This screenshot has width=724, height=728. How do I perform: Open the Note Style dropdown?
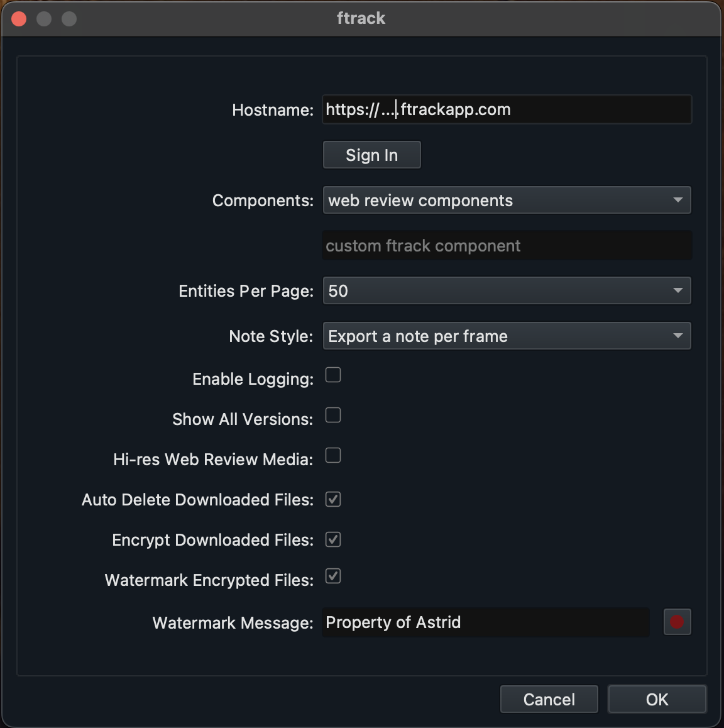pos(507,336)
